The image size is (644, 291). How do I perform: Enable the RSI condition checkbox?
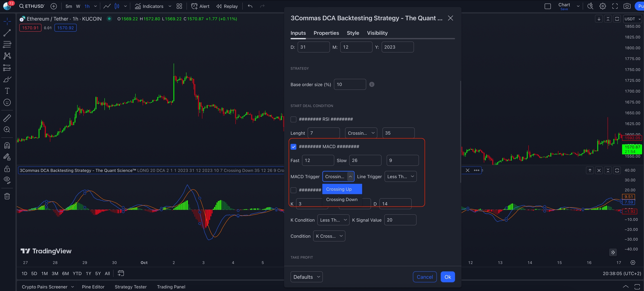click(293, 119)
